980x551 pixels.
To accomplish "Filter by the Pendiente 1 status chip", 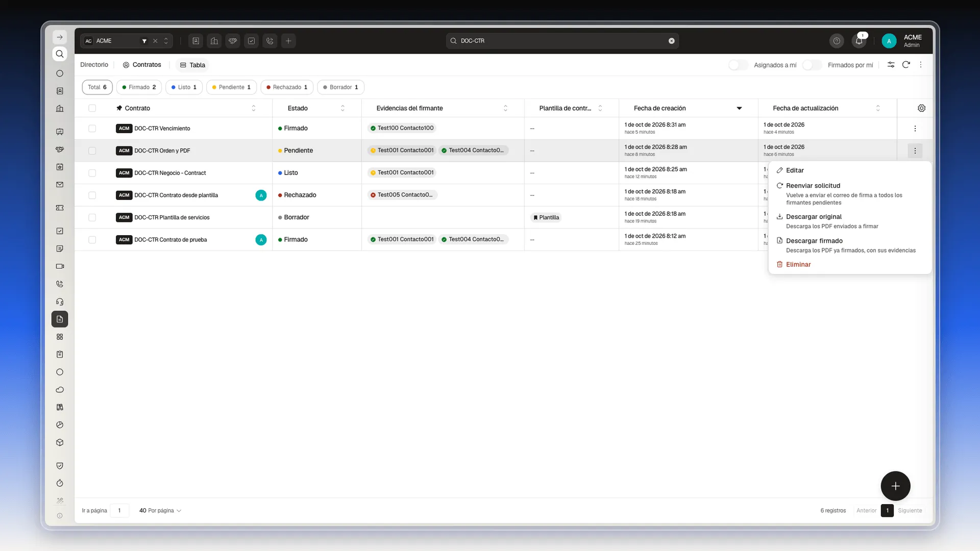I will pos(231,87).
